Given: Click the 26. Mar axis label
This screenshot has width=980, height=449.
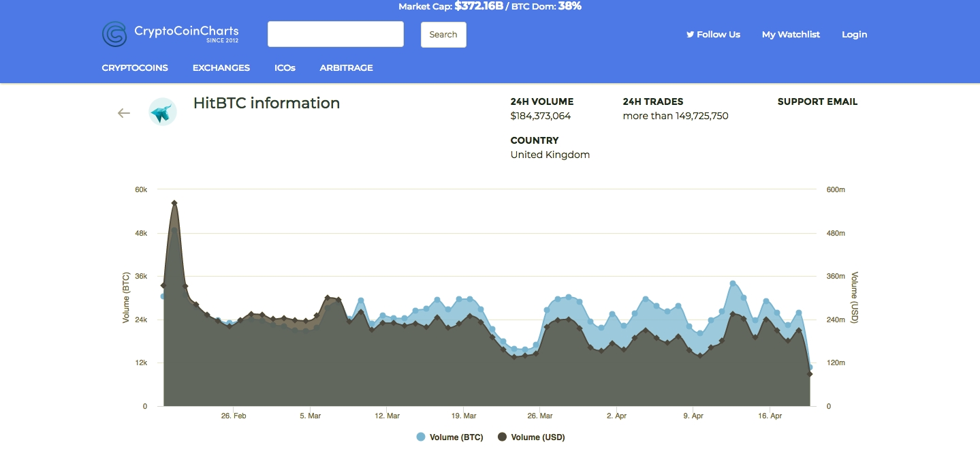Looking at the screenshot, I should pyautogui.click(x=540, y=416).
